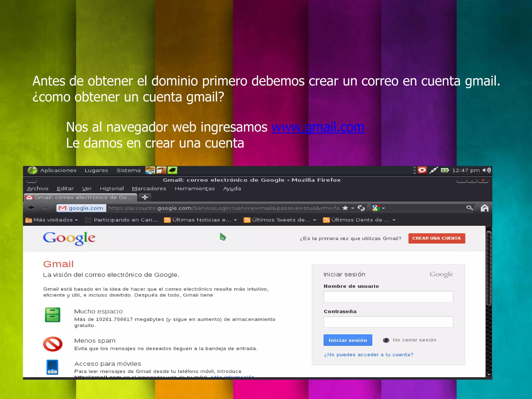Open the Participando en Can... bookmark
Viewport: 532px width, 399px height.
(122, 220)
